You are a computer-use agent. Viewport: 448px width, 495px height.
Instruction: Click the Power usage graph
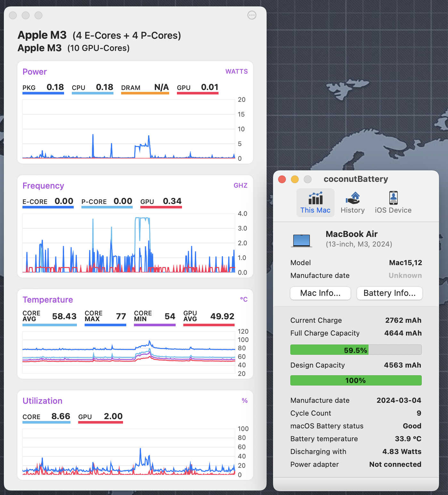click(x=129, y=129)
